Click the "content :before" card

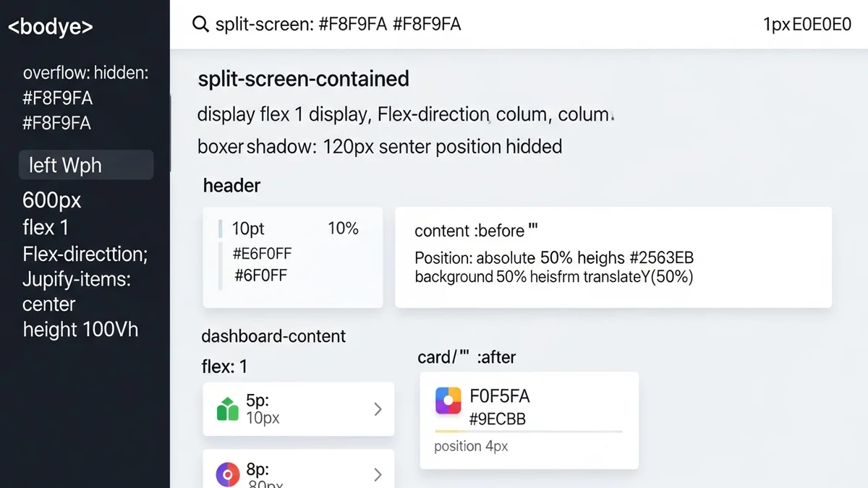pos(613,257)
